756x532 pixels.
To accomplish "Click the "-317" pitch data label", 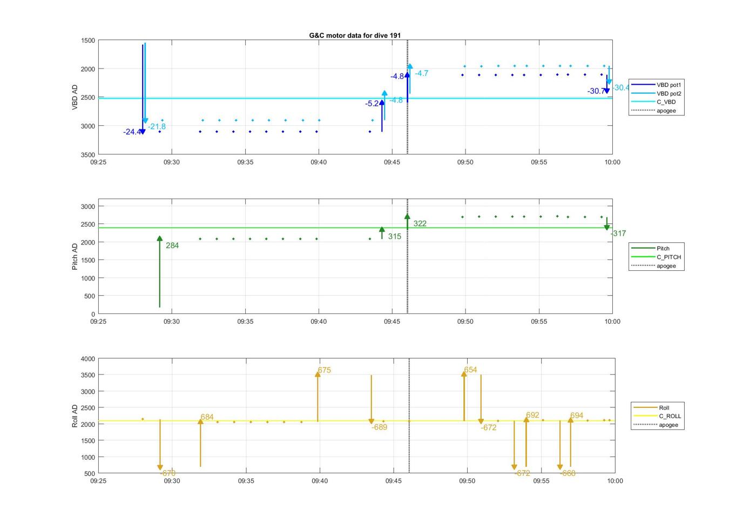I will tap(618, 234).
